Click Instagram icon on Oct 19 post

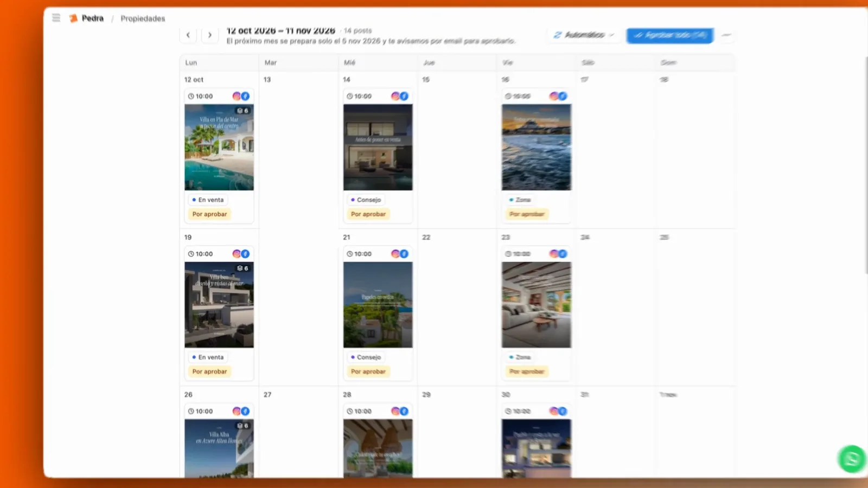coord(237,254)
